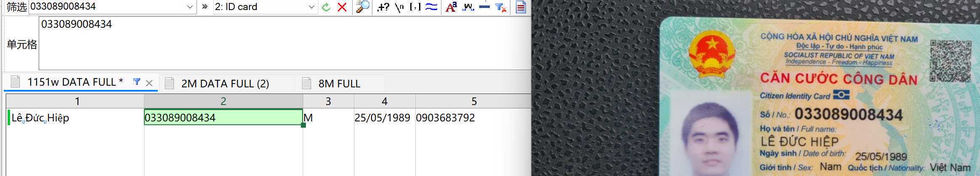This screenshot has height=176, width=980.
Task: Open the '2: ID card' column dropdown
Action: click(x=311, y=7)
